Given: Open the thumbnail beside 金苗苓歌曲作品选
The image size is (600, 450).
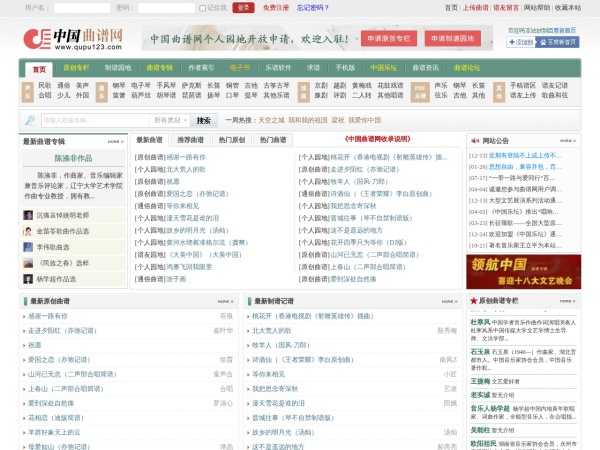Looking at the screenshot, I should pos(28,231).
